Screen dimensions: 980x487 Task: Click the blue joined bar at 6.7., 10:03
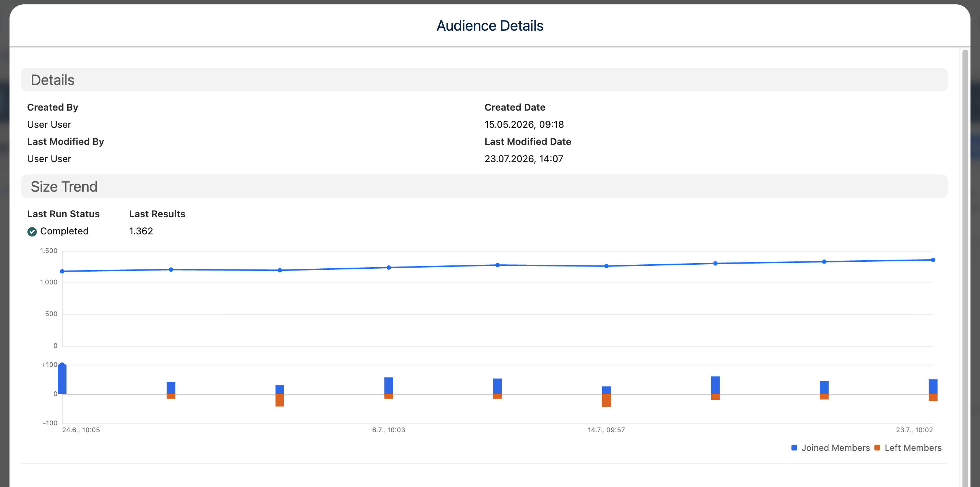(388, 386)
